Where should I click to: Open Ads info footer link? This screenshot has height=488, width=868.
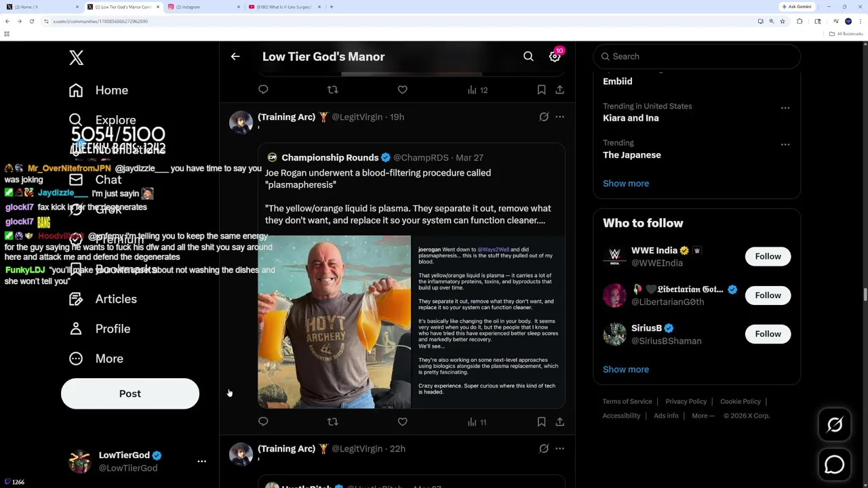coord(666,415)
